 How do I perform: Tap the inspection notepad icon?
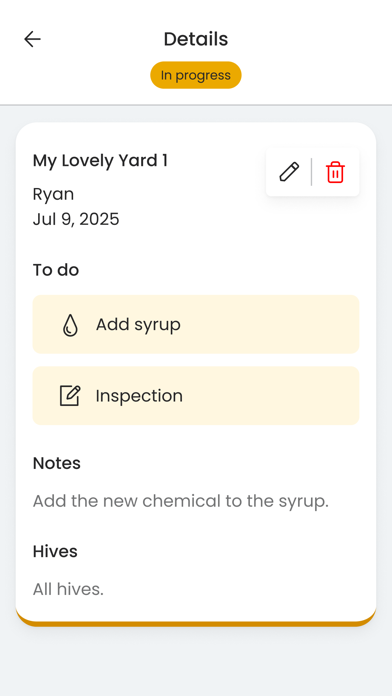(x=70, y=395)
